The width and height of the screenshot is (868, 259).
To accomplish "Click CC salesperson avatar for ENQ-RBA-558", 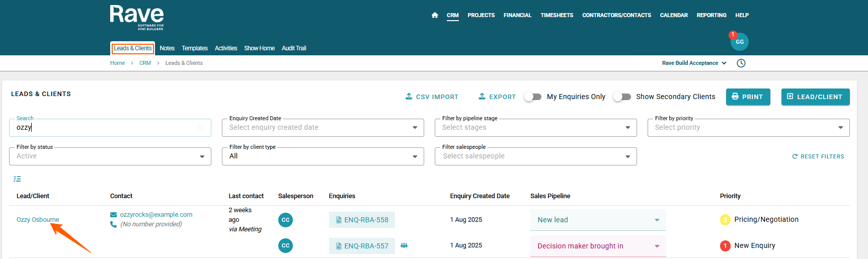I will pos(285,220).
